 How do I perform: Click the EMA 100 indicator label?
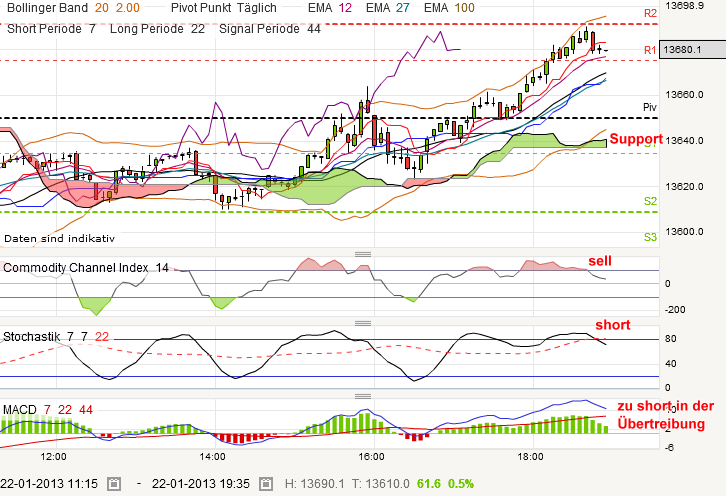(x=449, y=8)
